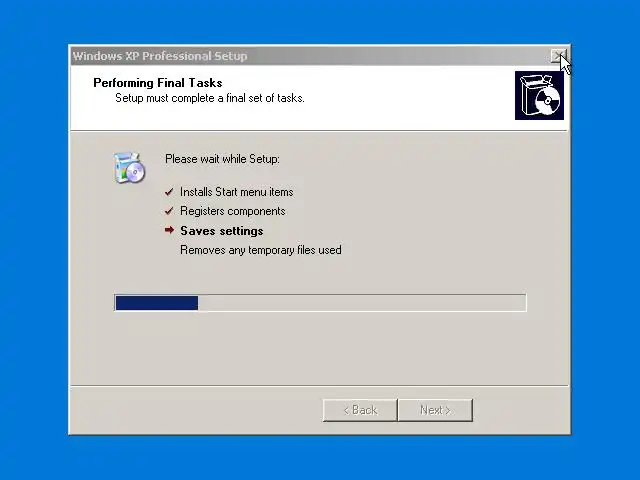Click the bold Saves settings step
This screenshot has width=640, height=480.
[x=222, y=231]
